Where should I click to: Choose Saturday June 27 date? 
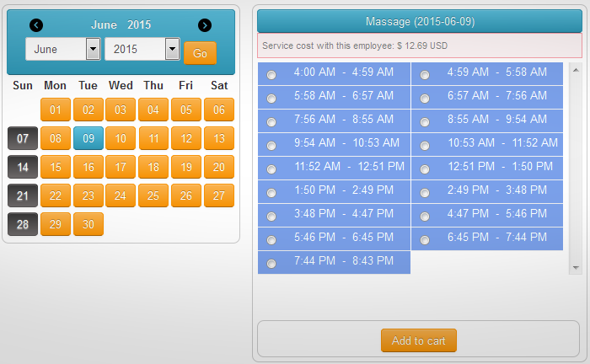point(219,195)
